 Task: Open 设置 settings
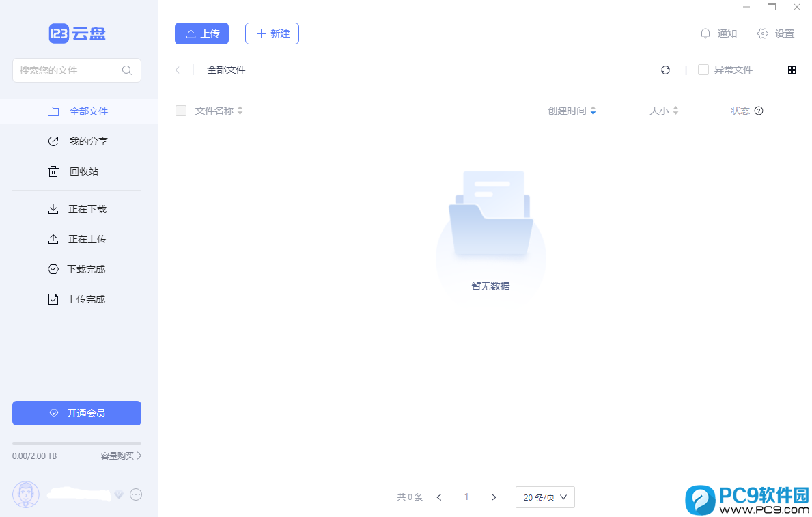pos(776,33)
